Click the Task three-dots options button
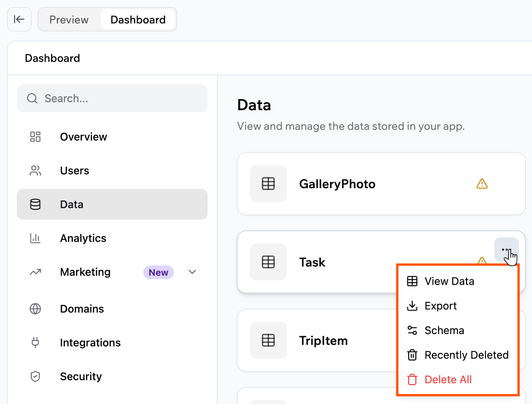This screenshot has width=532, height=404. pyautogui.click(x=506, y=250)
